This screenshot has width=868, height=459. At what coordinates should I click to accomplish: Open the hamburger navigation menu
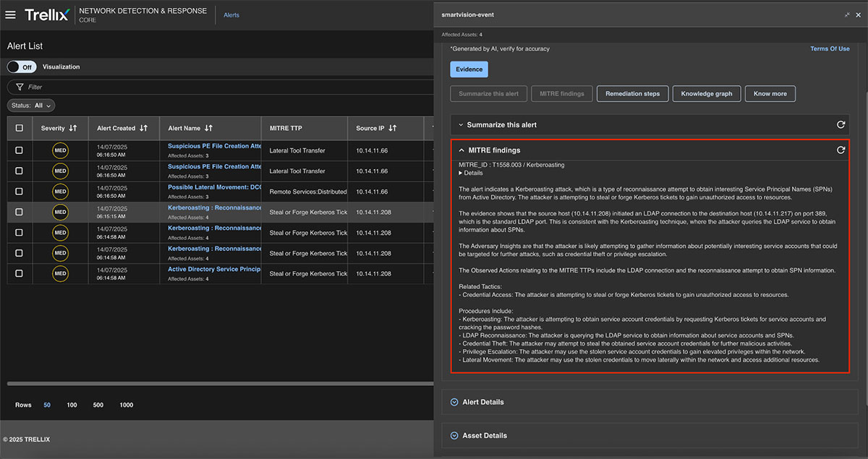pyautogui.click(x=10, y=14)
